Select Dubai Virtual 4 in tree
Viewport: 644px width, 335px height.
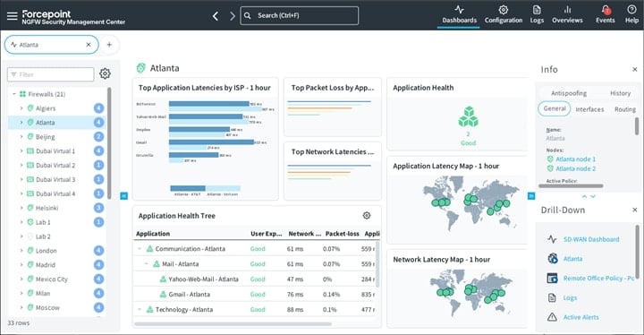(x=55, y=193)
